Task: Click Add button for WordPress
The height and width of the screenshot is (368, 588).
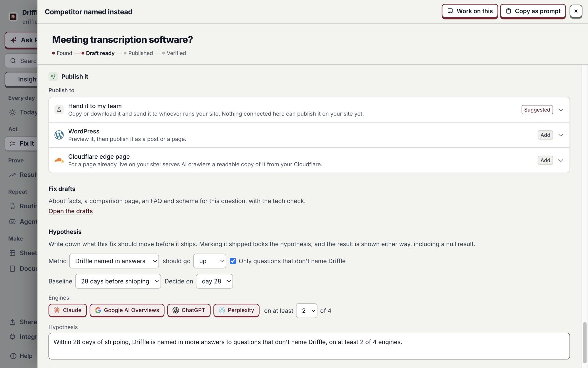Action: 545,135
